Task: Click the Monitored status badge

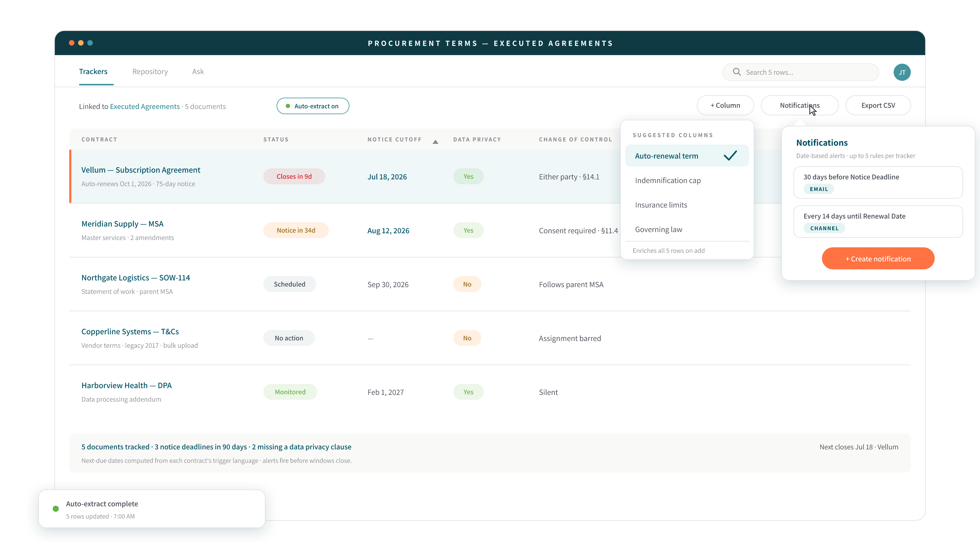Action: click(290, 392)
